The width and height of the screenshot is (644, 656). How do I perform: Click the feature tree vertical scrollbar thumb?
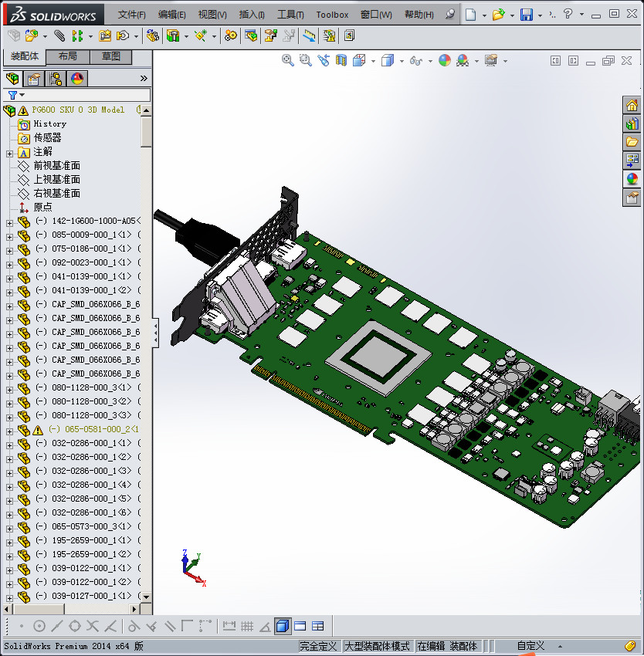tap(146, 132)
